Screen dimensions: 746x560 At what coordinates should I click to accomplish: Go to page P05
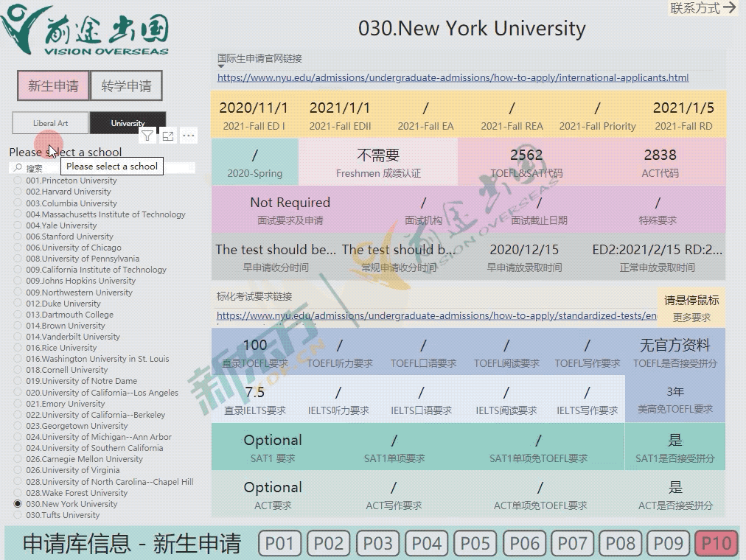click(x=475, y=544)
